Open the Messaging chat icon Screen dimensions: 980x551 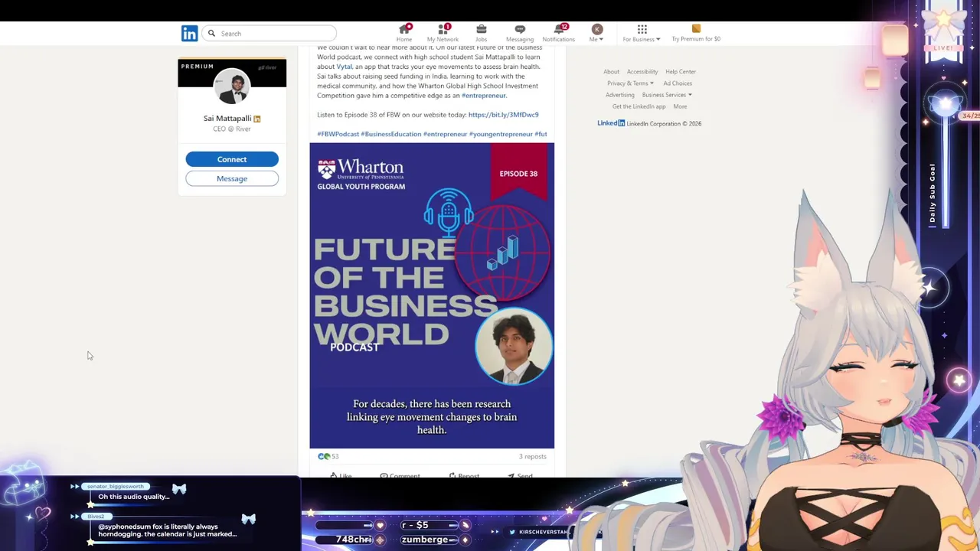click(520, 29)
